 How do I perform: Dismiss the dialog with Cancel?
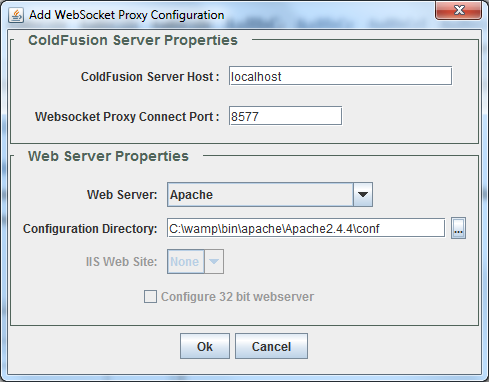271,346
